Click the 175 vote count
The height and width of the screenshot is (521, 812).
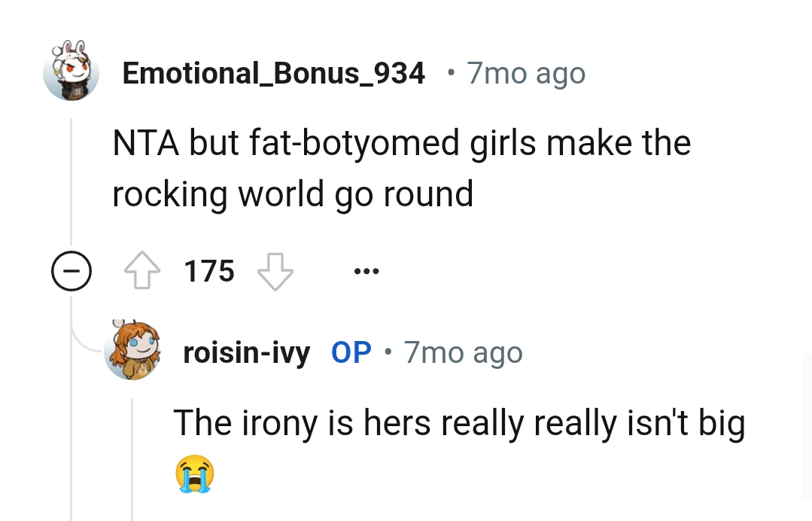pyautogui.click(x=209, y=271)
